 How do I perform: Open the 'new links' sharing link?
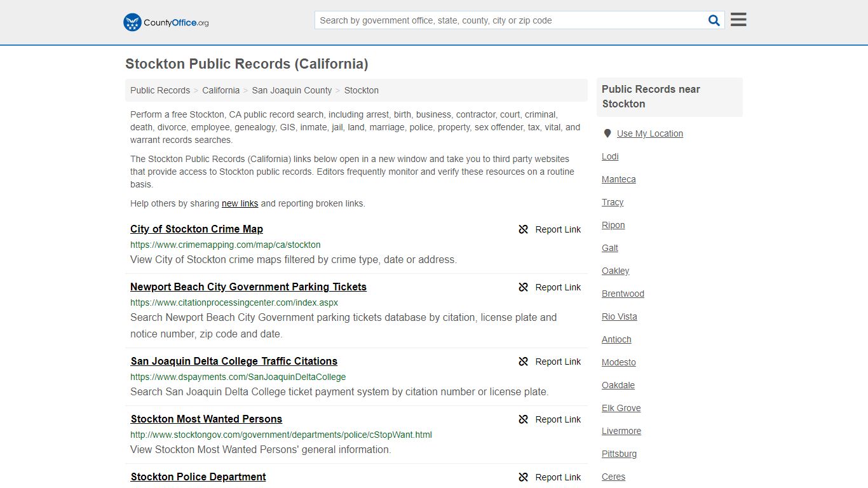click(x=240, y=203)
